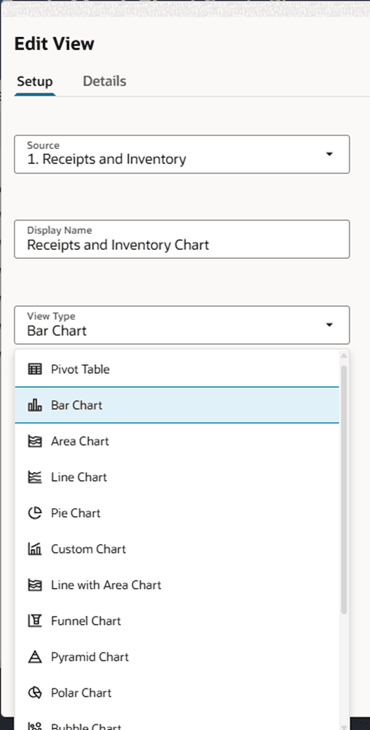Screen dimensions: 370x730
Task: Select Line Chart view type
Action: point(177,477)
